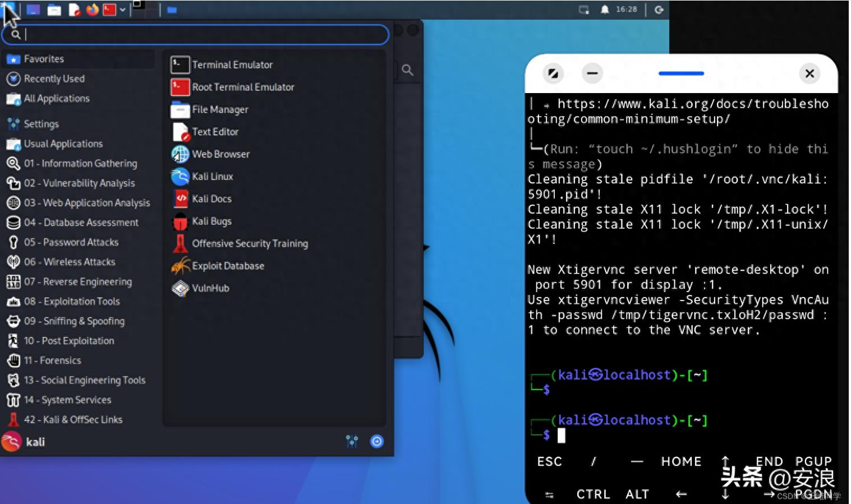Select the All Applications category
This screenshot has height=504, width=851.
[x=56, y=99]
